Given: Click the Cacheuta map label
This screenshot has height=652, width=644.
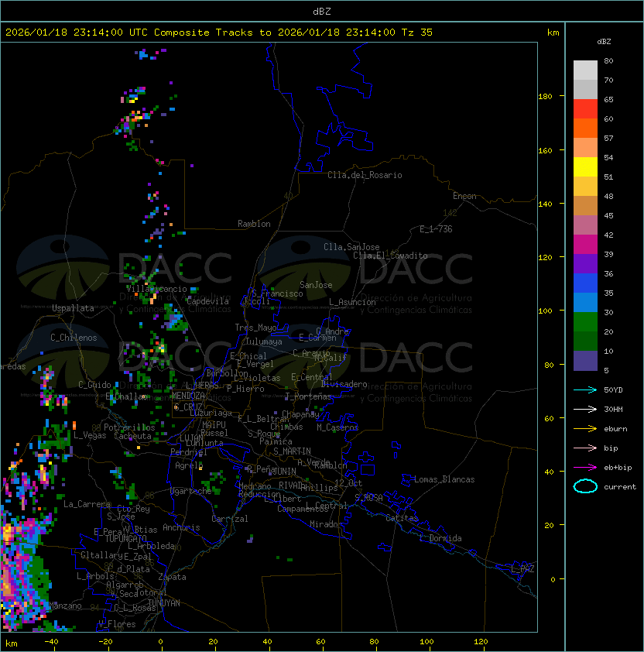Looking at the screenshot, I should point(132,436).
